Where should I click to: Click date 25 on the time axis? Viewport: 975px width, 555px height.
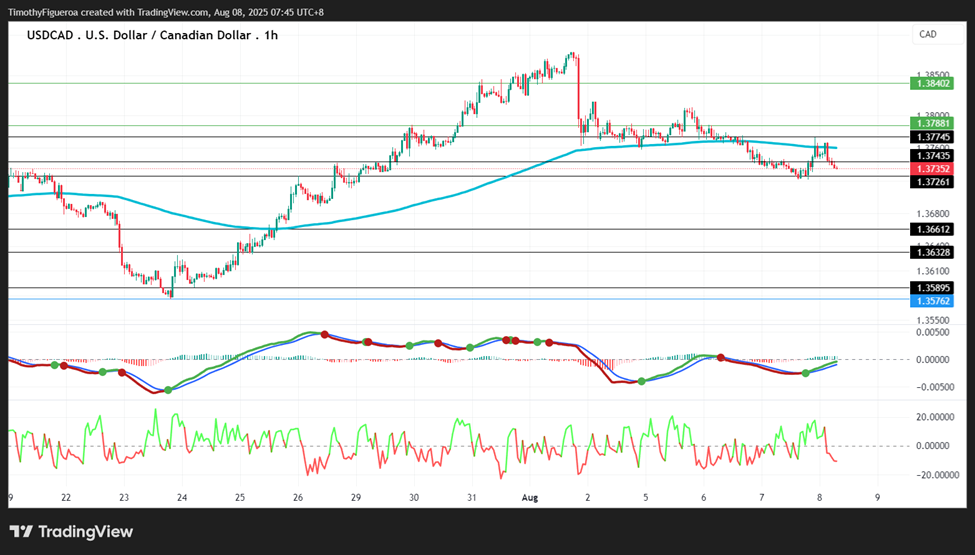pos(240,497)
